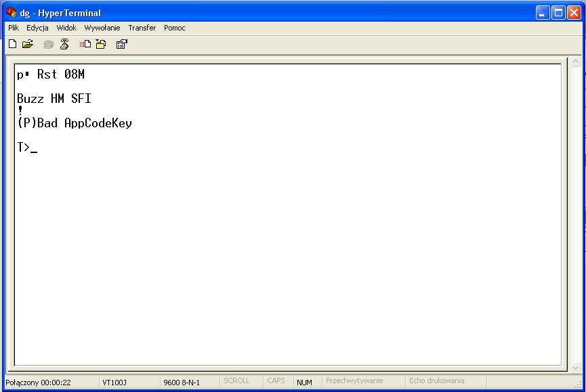Click the Call (phone) icon
Screen dimensions: 586x392
pyautogui.click(x=47, y=43)
